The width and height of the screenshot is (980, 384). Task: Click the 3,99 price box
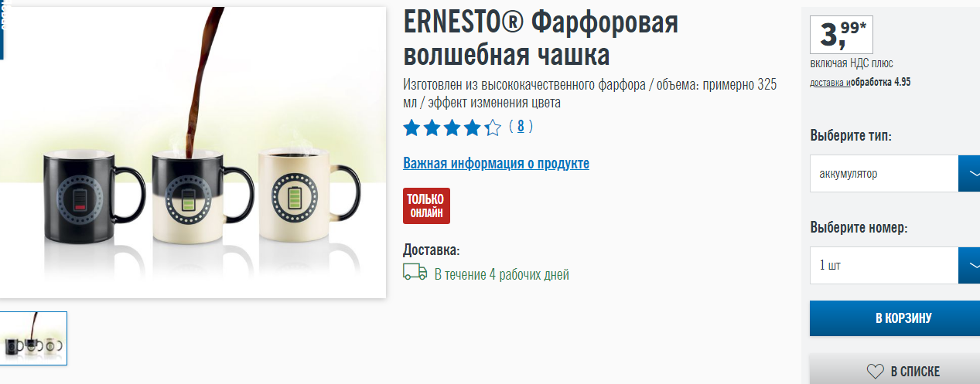tap(842, 33)
